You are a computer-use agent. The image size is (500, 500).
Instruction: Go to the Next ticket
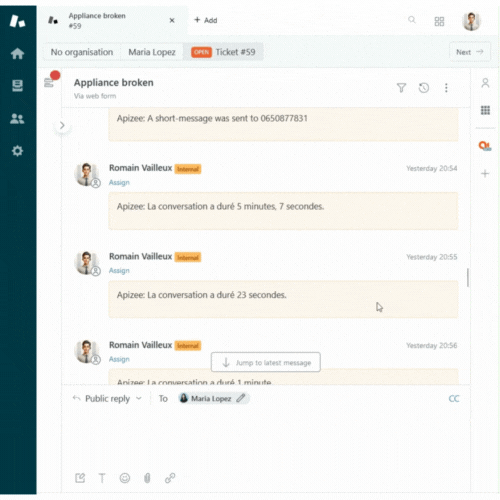pos(470,52)
